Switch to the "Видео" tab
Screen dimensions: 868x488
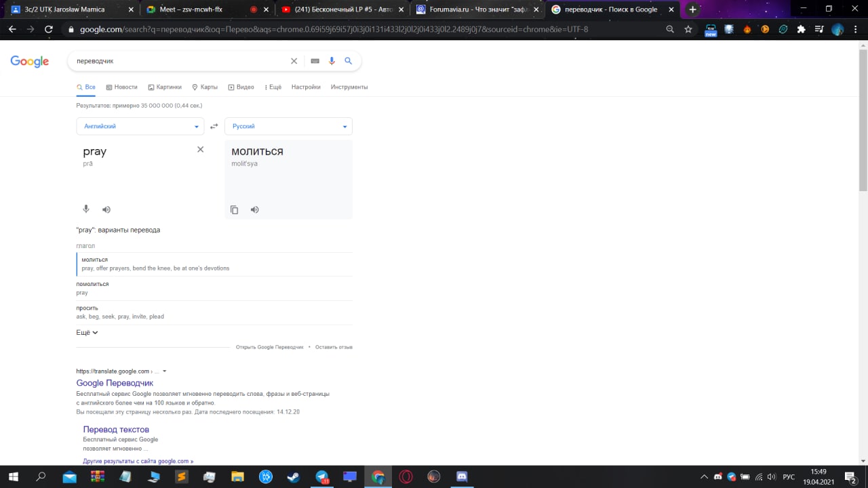[x=241, y=87]
